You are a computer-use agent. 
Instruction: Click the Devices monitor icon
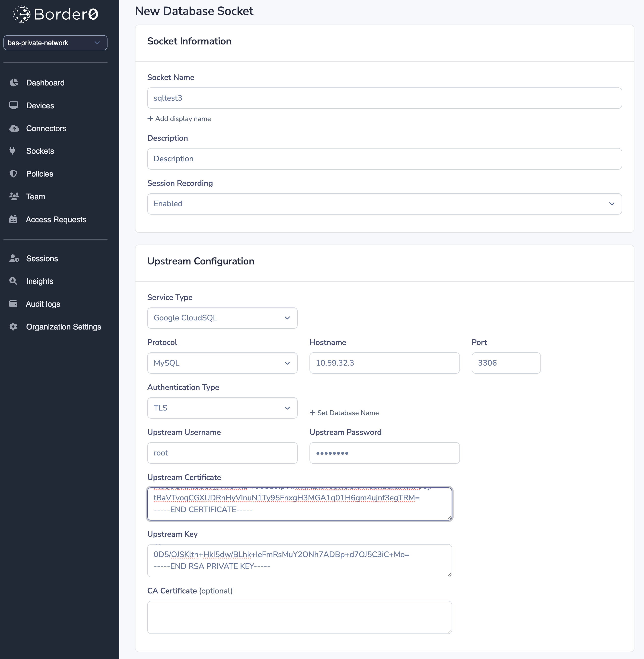(14, 106)
